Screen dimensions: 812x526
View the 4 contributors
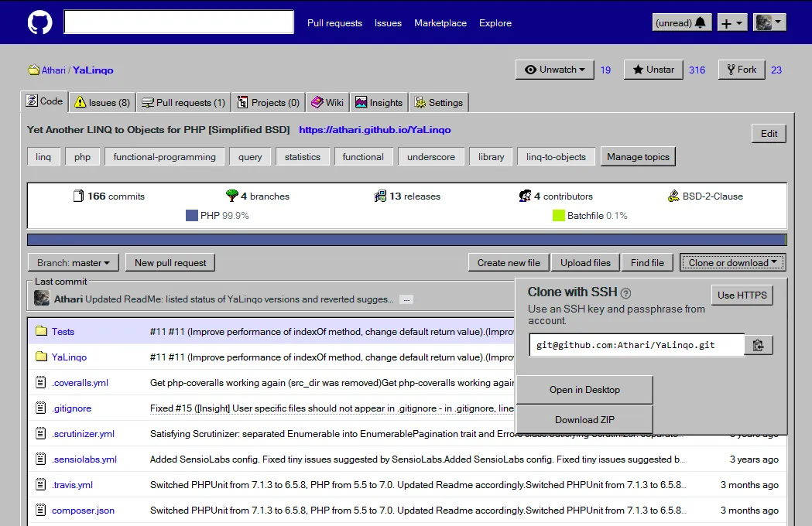click(x=556, y=196)
